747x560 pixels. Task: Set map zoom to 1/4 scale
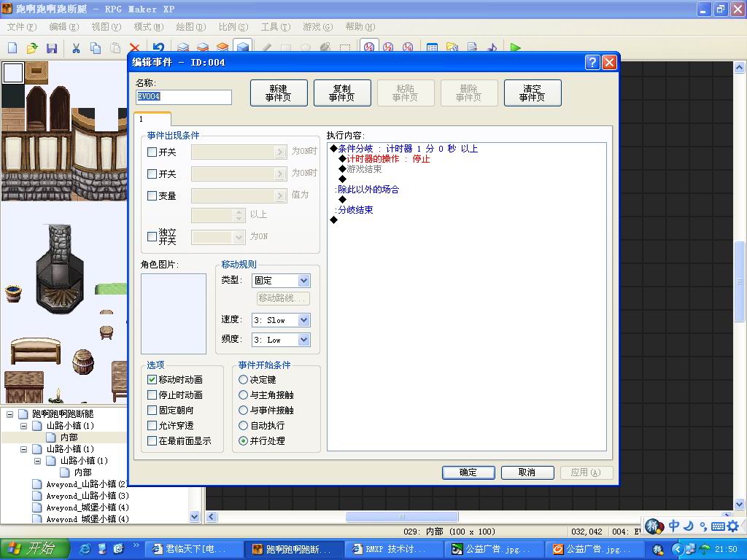tap(408, 47)
